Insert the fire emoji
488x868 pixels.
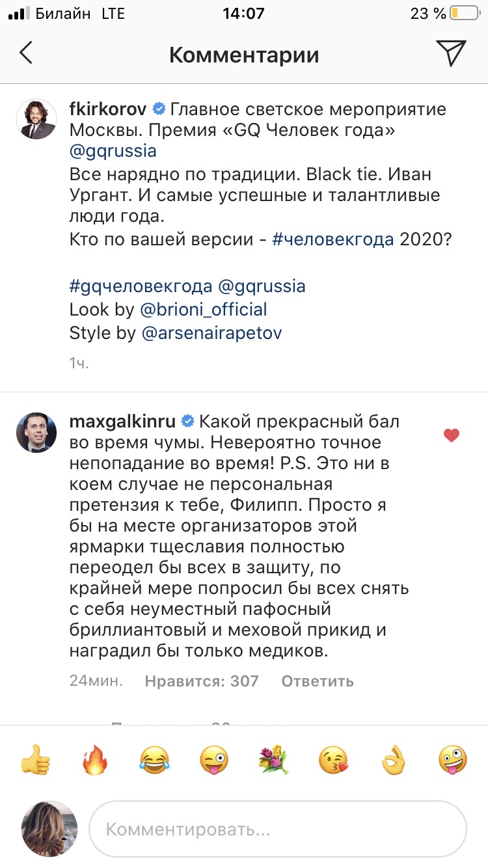94,759
